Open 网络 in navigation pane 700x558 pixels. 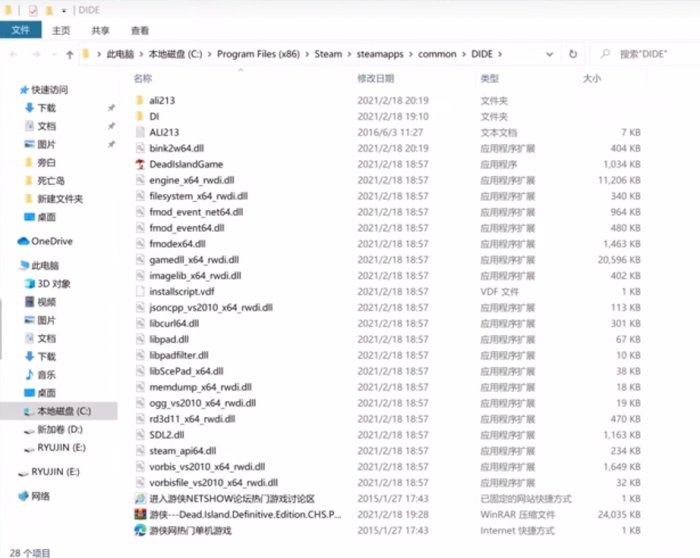click(40, 496)
